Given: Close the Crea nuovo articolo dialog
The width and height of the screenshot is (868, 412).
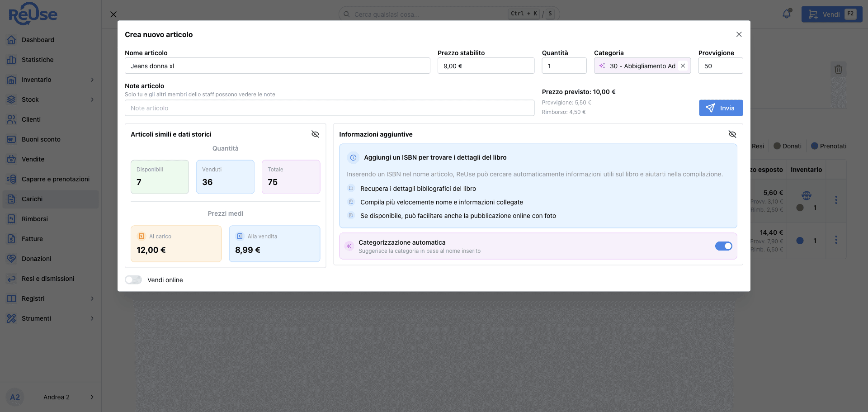Looking at the screenshot, I should [739, 34].
